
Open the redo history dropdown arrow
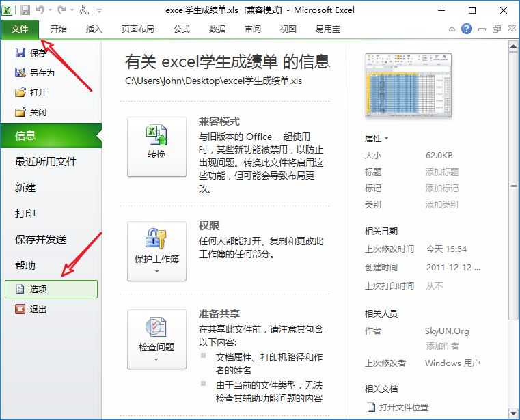click(x=72, y=10)
